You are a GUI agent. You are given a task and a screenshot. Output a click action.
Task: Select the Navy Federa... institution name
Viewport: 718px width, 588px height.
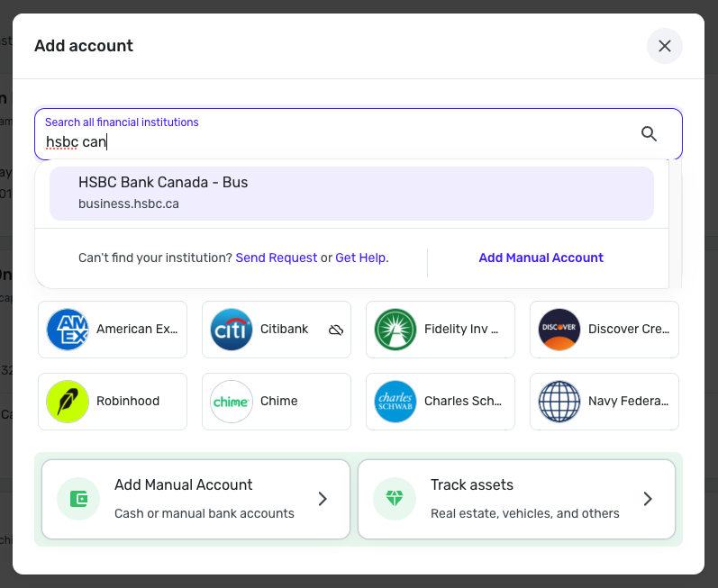click(628, 401)
